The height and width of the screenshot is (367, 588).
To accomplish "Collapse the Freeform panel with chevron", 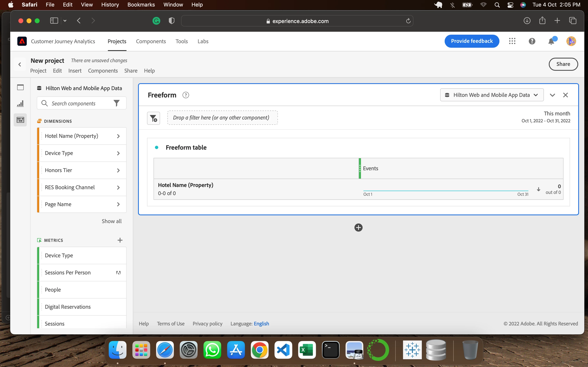I will tap(552, 95).
